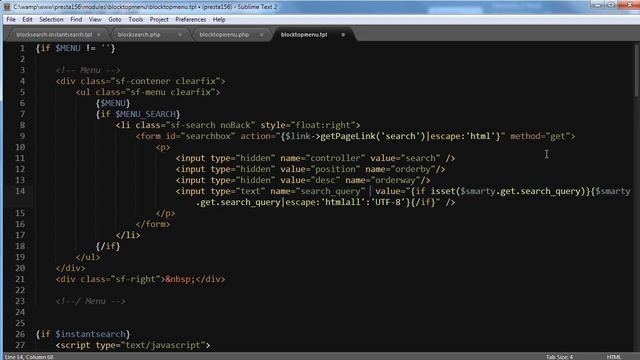Click the Sublime Text title bar icon
Image resolution: width=640 pixels, height=360 pixels.
(x=7, y=7)
